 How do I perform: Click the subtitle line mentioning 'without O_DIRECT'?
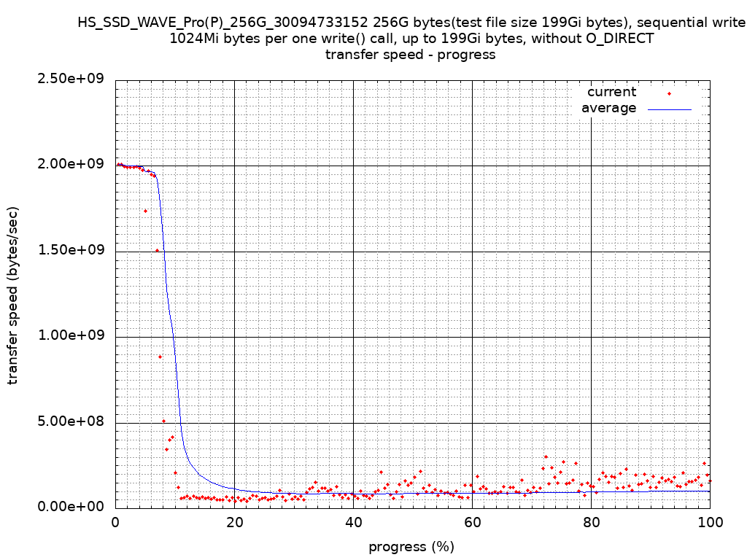[411, 39]
